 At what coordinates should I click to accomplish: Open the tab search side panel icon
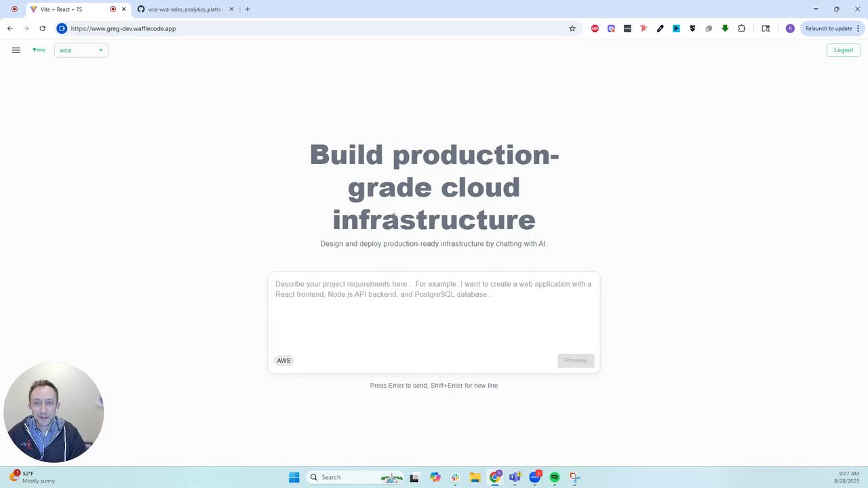(766, 28)
